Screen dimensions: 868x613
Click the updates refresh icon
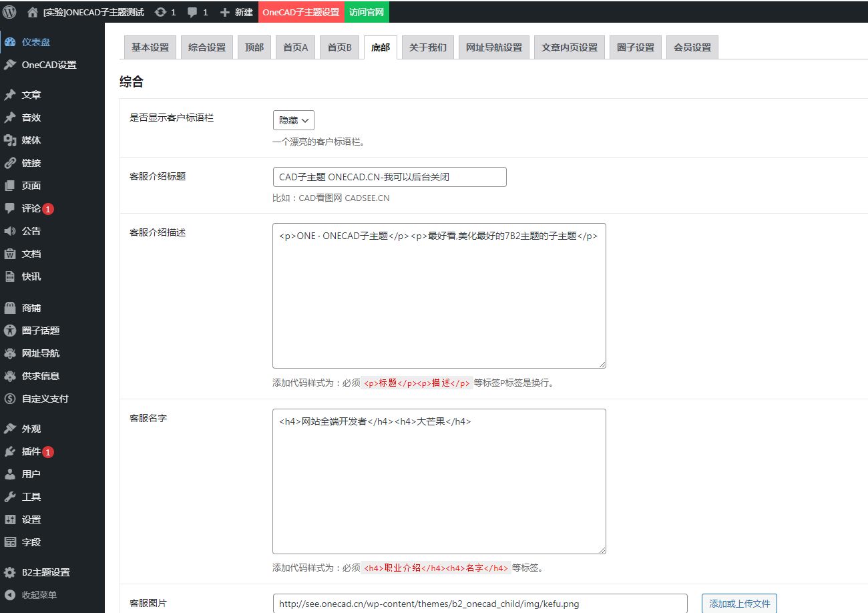[160, 12]
